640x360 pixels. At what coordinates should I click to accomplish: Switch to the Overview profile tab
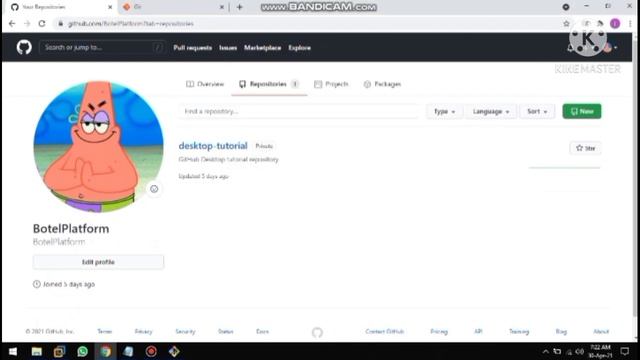coord(205,84)
